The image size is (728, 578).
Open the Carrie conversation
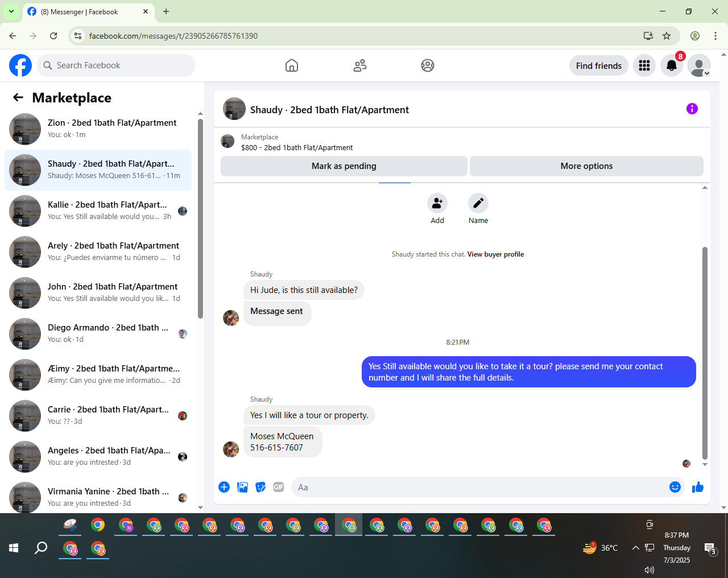[98, 416]
